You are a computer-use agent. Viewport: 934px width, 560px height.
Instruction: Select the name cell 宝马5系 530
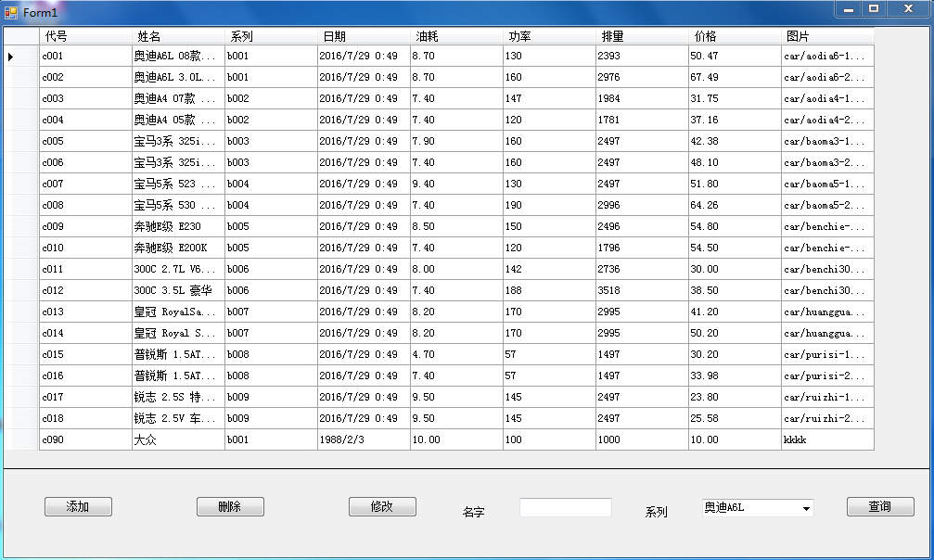point(179,205)
